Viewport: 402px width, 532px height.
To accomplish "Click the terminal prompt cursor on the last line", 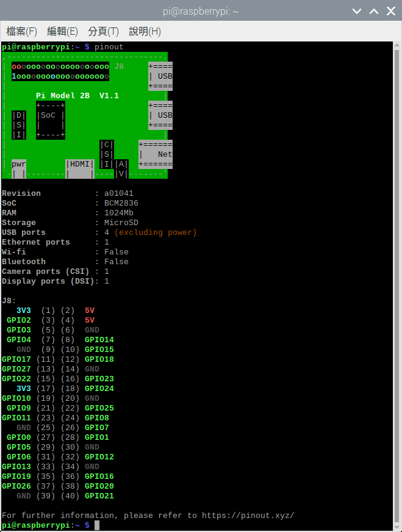I will click(x=97, y=525).
